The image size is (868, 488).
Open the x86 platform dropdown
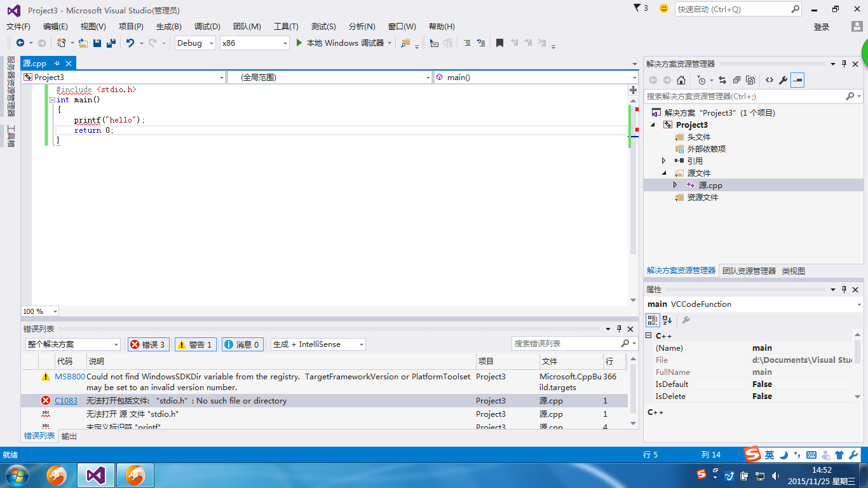(254, 43)
